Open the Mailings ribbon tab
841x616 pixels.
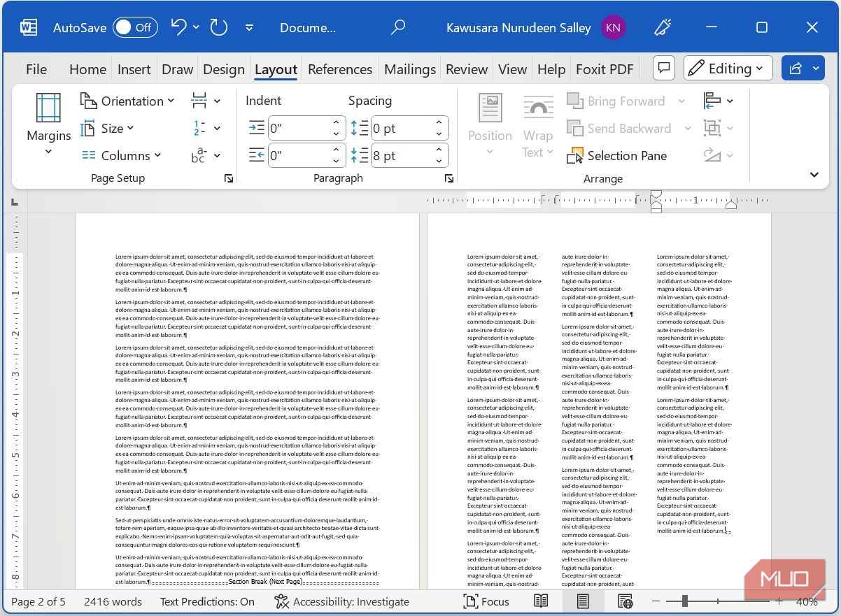410,69
